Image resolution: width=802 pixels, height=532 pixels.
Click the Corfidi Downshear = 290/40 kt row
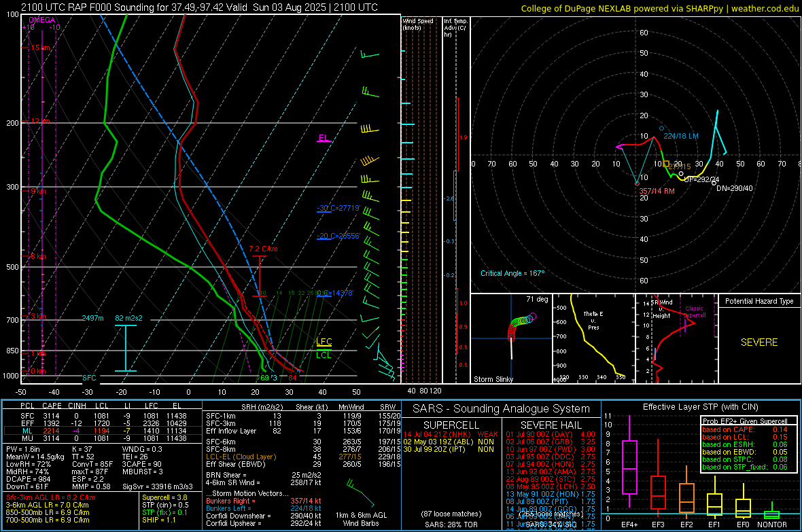point(264,516)
